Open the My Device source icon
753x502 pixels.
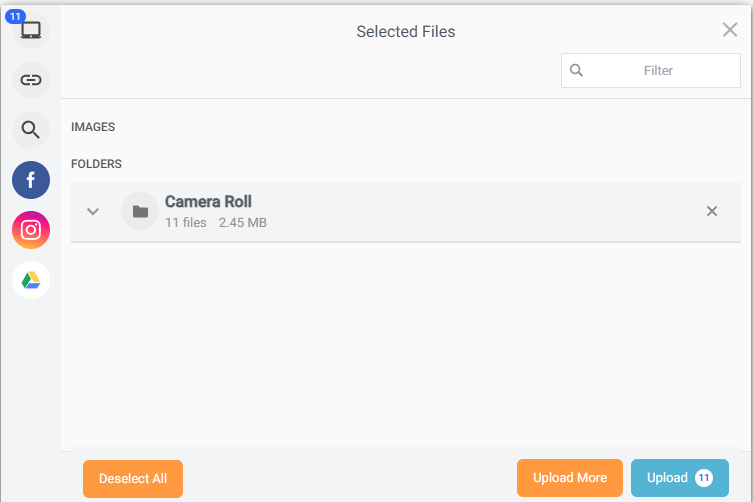point(31,30)
